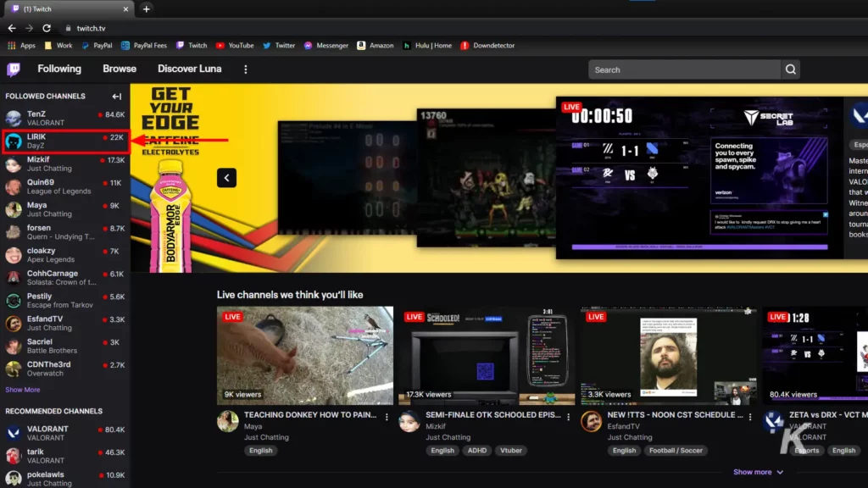The image size is (868, 488).
Task: Open the Schooled stream thumbnail with 17.3K viewers
Action: coord(487,356)
